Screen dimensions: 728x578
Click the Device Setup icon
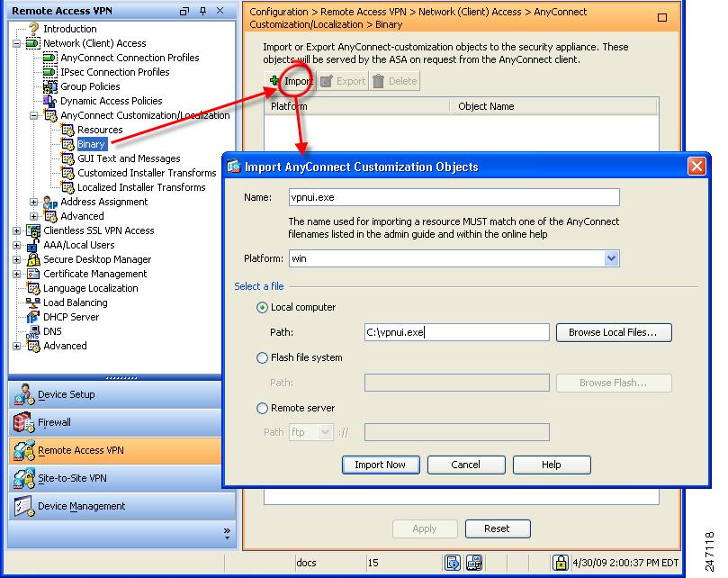(x=23, y=394)
